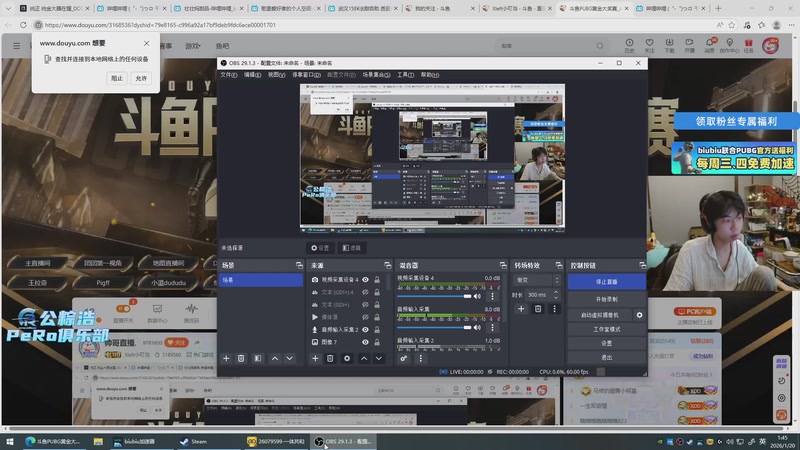Delete selected scene with Scenes trash icon
The image size is (800, 450).
(x=241, y=359)
